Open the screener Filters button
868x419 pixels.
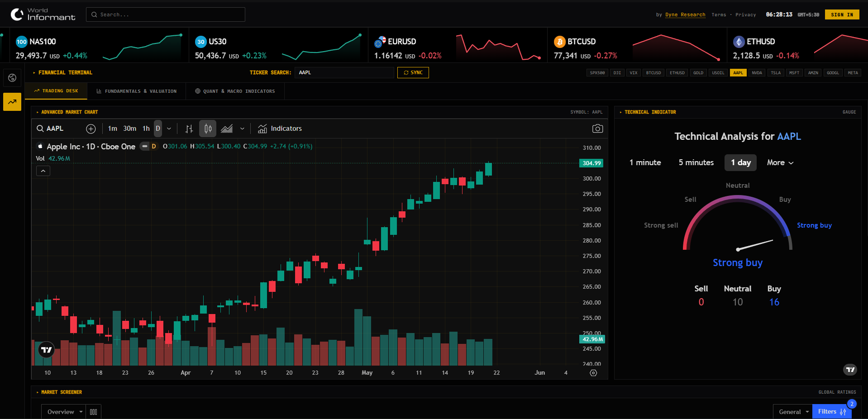pyautogui.click(x=832, y=412)
